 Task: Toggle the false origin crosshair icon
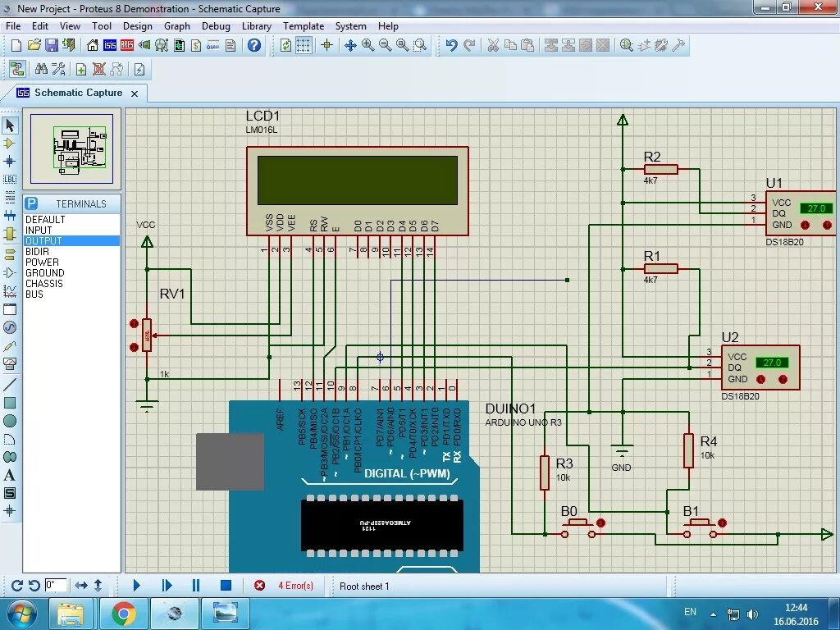(x=326, y=46)
